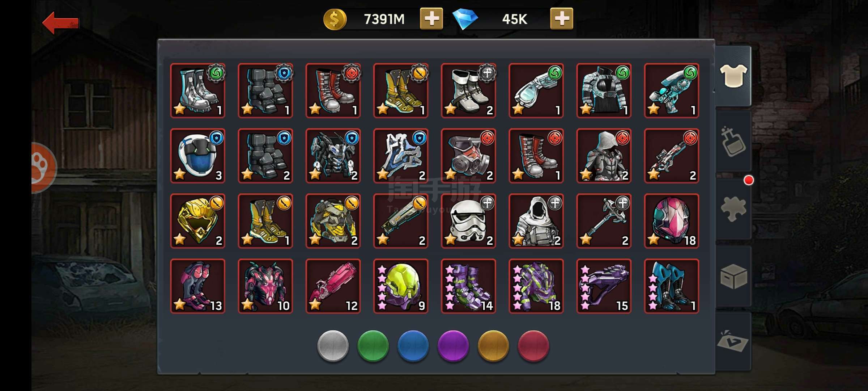Add more diamonds with plus button
This screenshot has height=391, width=868.
[561, 18]
